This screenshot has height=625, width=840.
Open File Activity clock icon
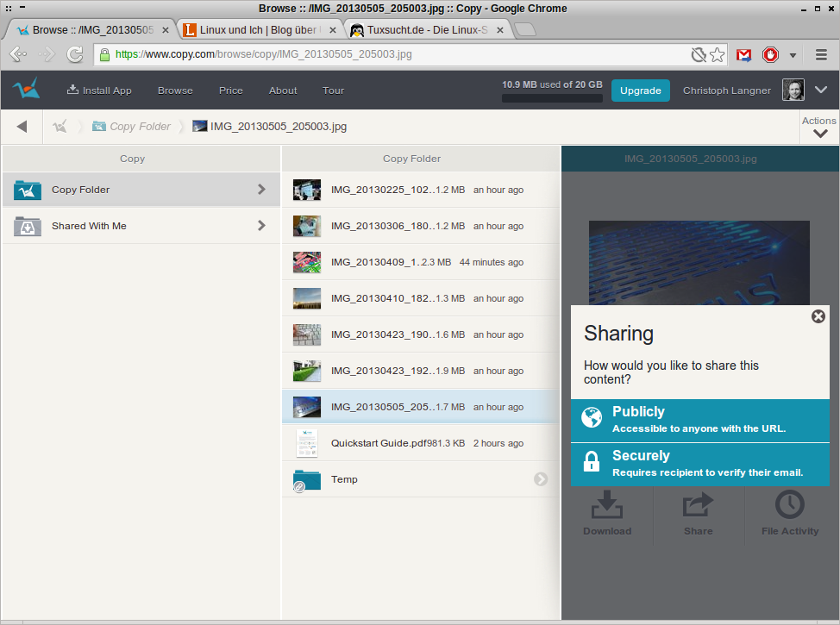(x=789, y=506)
